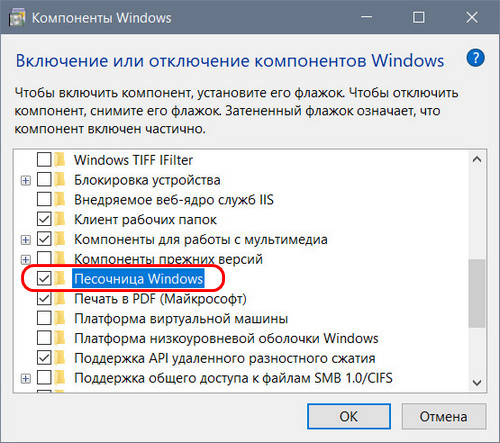Screen dimensions: 500x443
Task: Expand the Блокировка устройства tree node
Action: click(x=26, y=181)
